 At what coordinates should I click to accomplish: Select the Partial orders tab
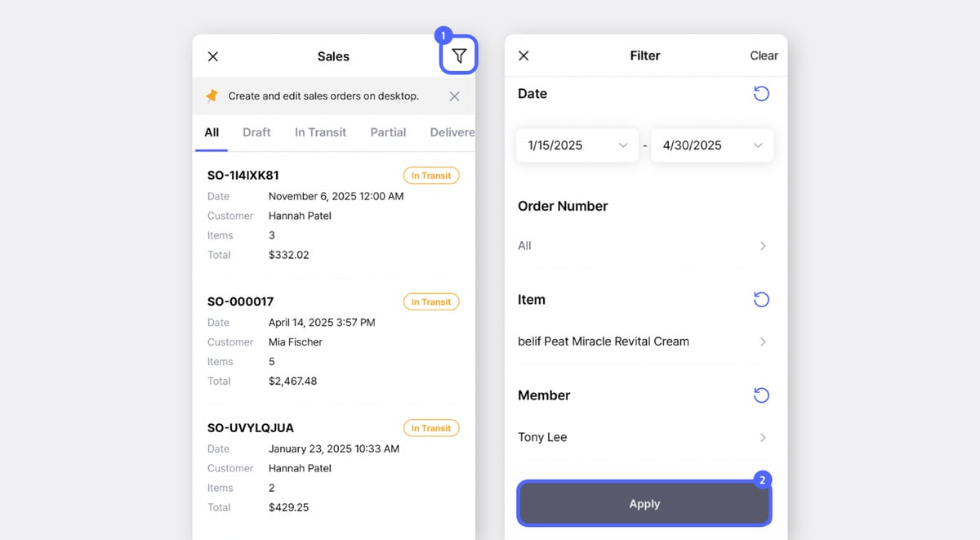pyautogui.click(x=388, y=132)
